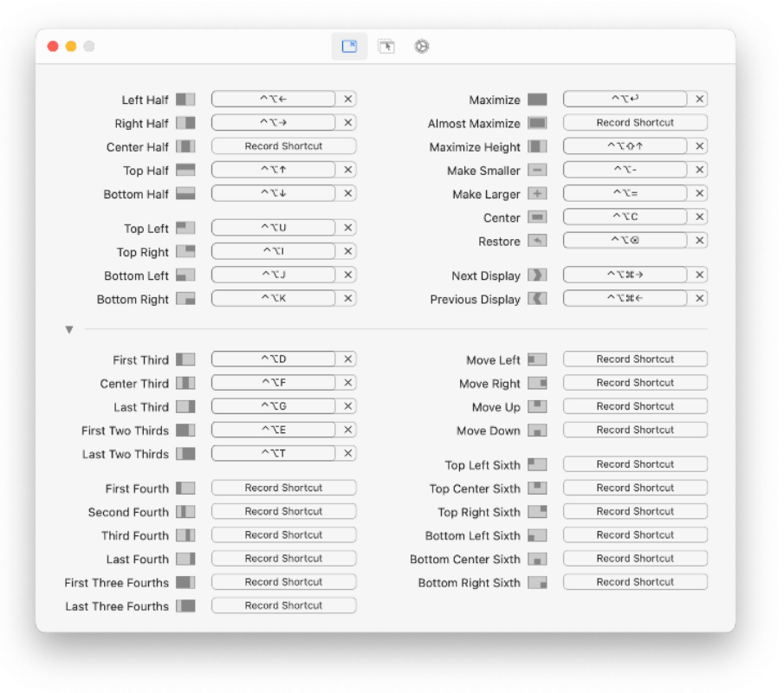Screen dimensions: 784x693
Task: Open the general settings gear tab
Action: coord(422,47)
